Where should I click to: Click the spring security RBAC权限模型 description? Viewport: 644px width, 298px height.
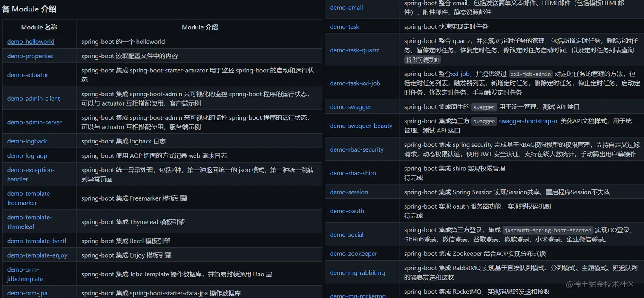522,149
